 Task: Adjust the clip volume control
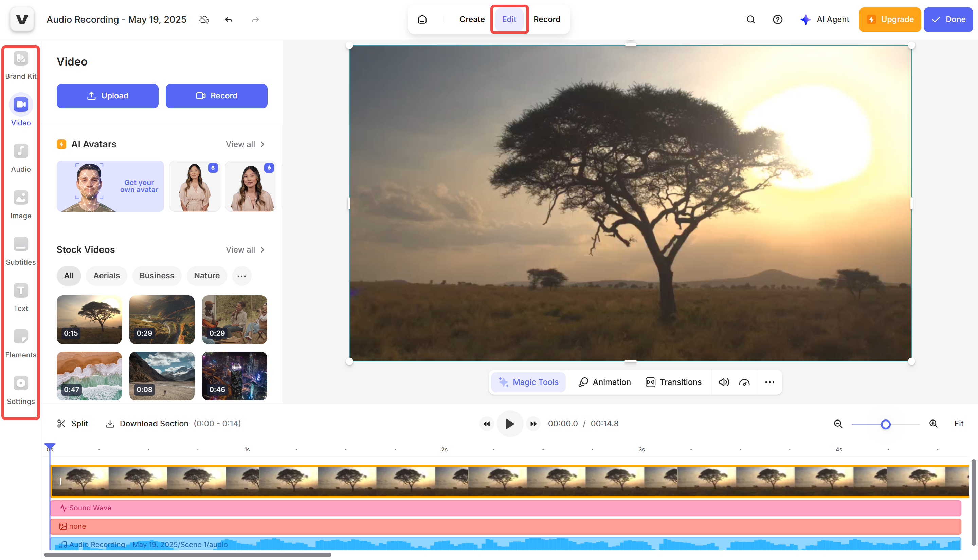coord(724,382)
